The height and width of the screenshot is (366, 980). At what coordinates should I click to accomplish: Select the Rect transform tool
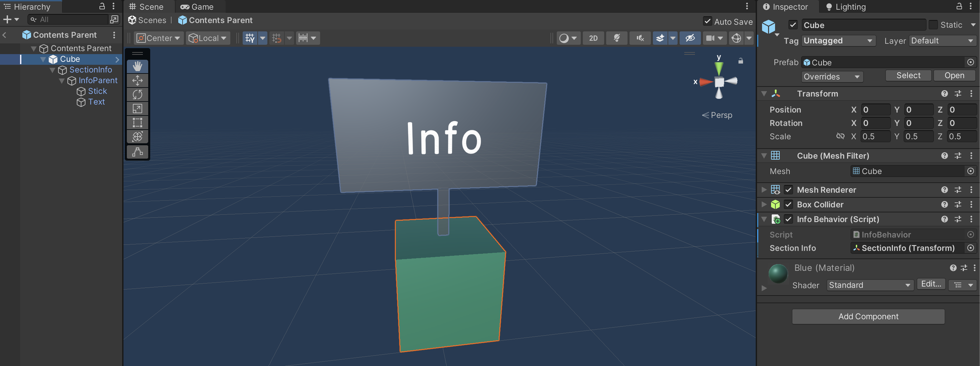point(137,123)
